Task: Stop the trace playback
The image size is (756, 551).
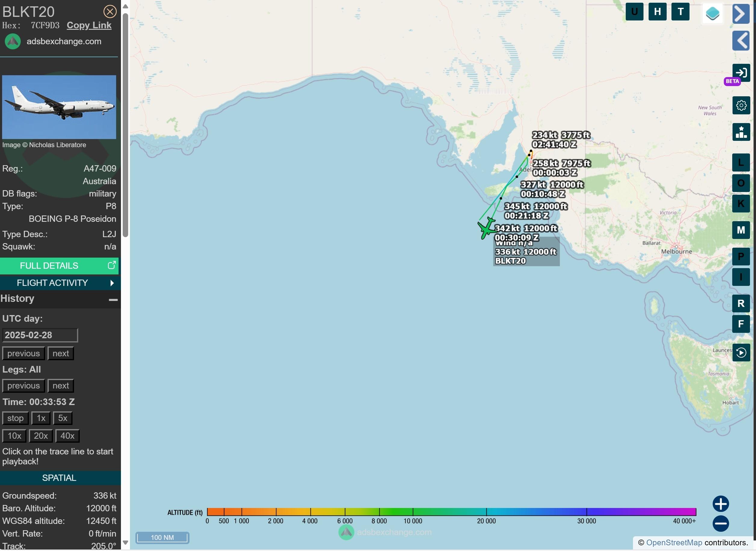Action: coord(15,418)
